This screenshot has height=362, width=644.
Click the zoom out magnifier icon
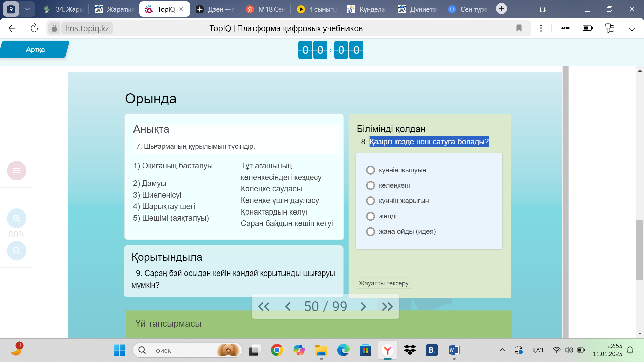pos(17,251)
